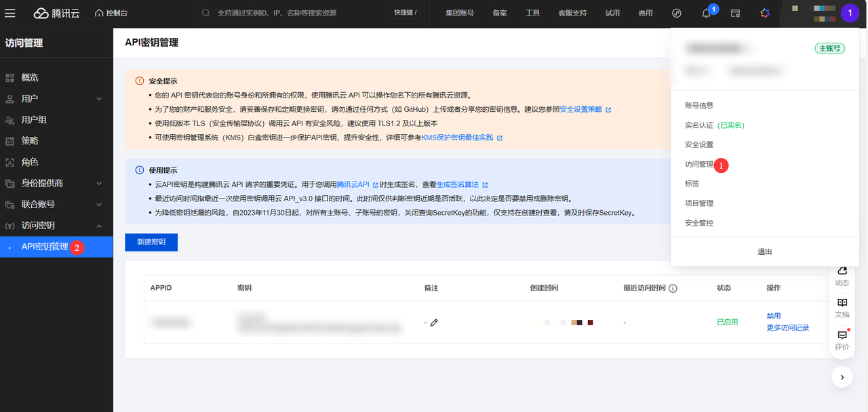The height and width of the screenshot is (412, 868).
Task: Open the billing card icon in the top bar
Action: (x=734, y=13)
